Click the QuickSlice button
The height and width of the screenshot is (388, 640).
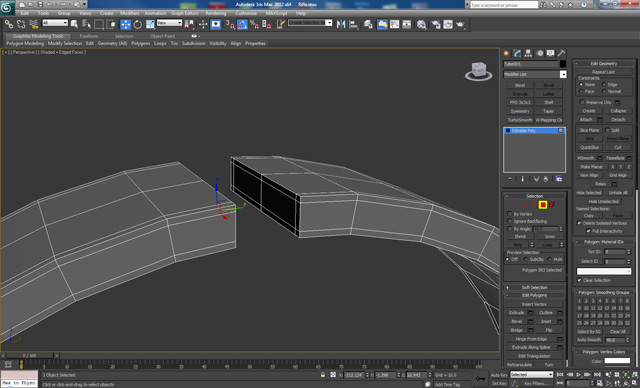pos(589,147)
